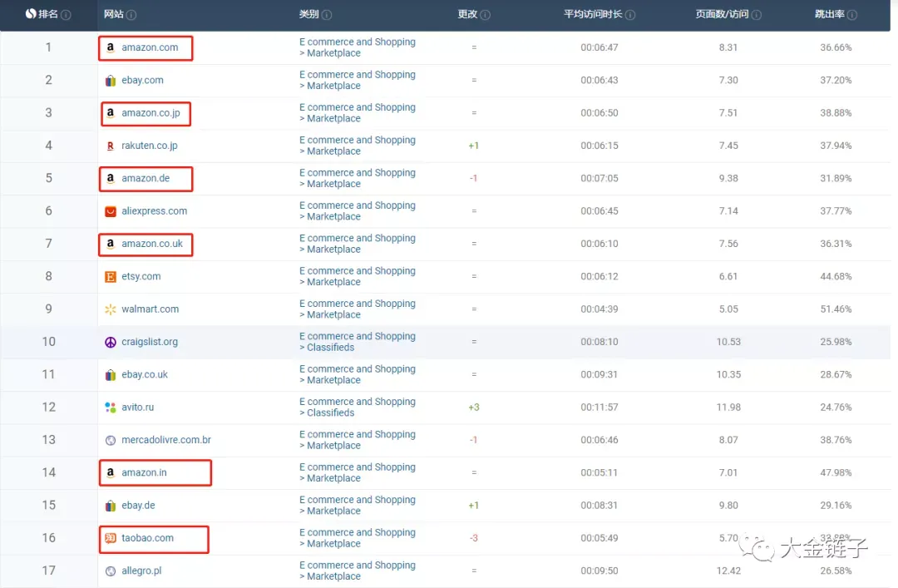
Task: Sort by the 跳出率 column header
Action: tap(829, 14)
